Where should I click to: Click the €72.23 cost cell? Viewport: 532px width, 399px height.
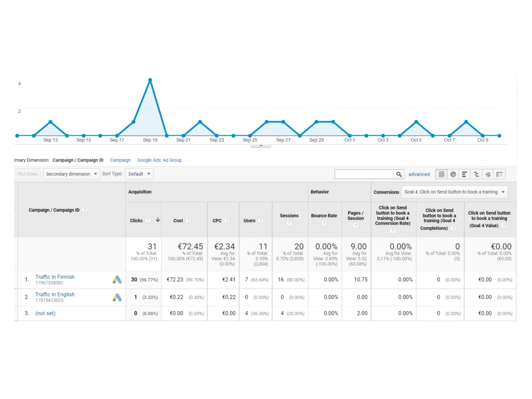pyautogui.click(x=174, y=280)
